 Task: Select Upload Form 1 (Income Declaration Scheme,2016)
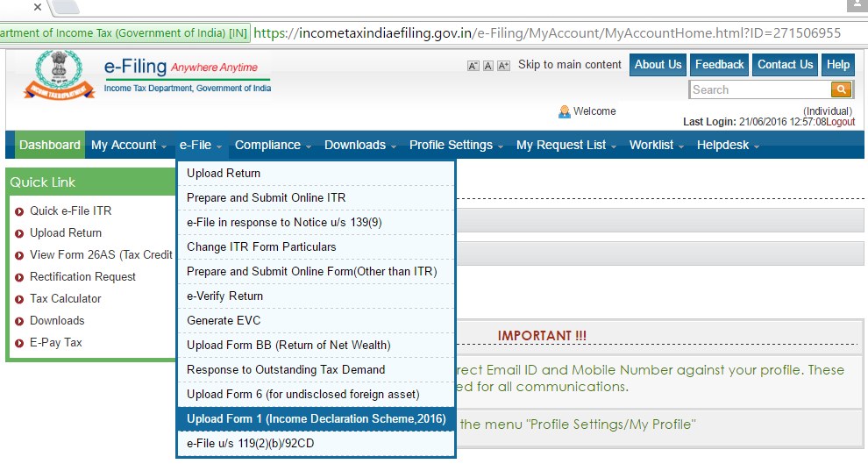click(317, 419)
